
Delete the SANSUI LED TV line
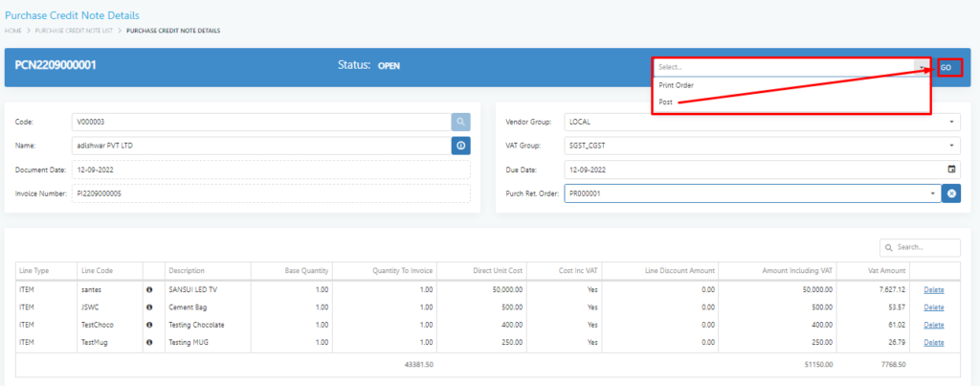pyautogui.click(x=934, y=289)
